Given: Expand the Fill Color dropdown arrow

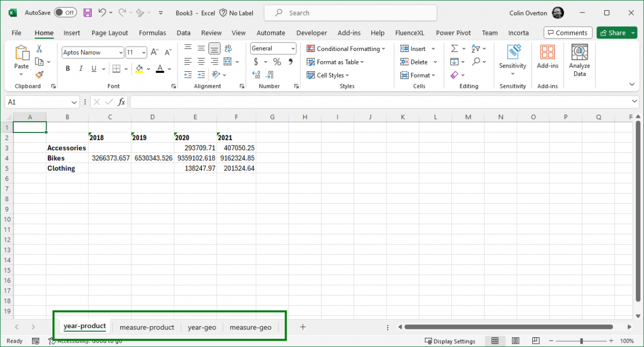Looking at the screenshot, I should coord(149,69).
